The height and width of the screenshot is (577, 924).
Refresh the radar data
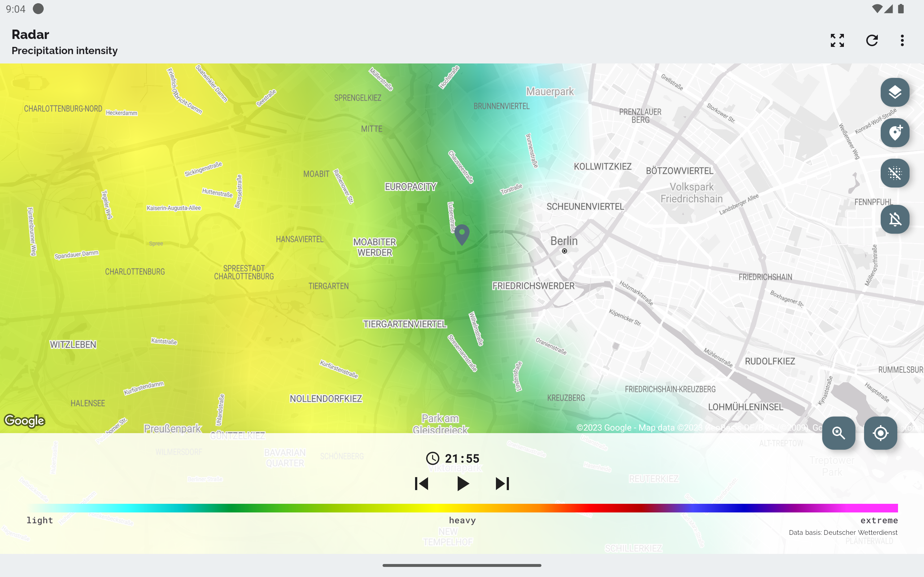pos(872,40)
